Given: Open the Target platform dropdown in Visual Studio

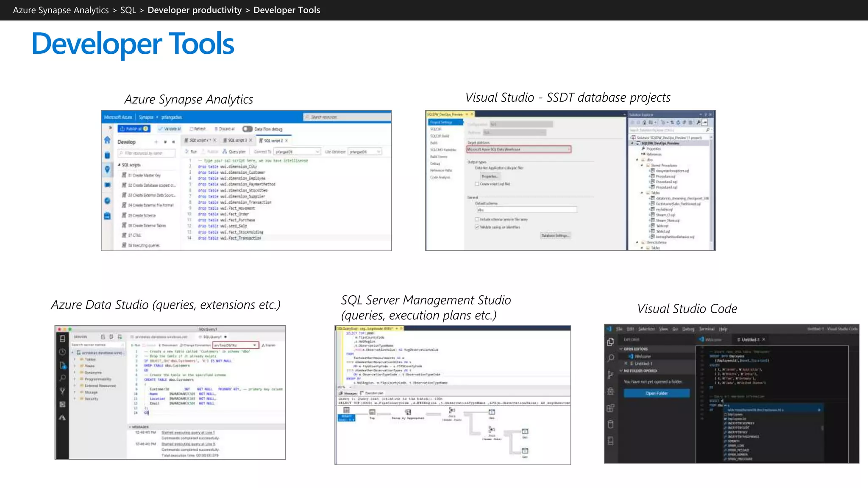Looking at the screenshot, I should click(x=519, y=149).
